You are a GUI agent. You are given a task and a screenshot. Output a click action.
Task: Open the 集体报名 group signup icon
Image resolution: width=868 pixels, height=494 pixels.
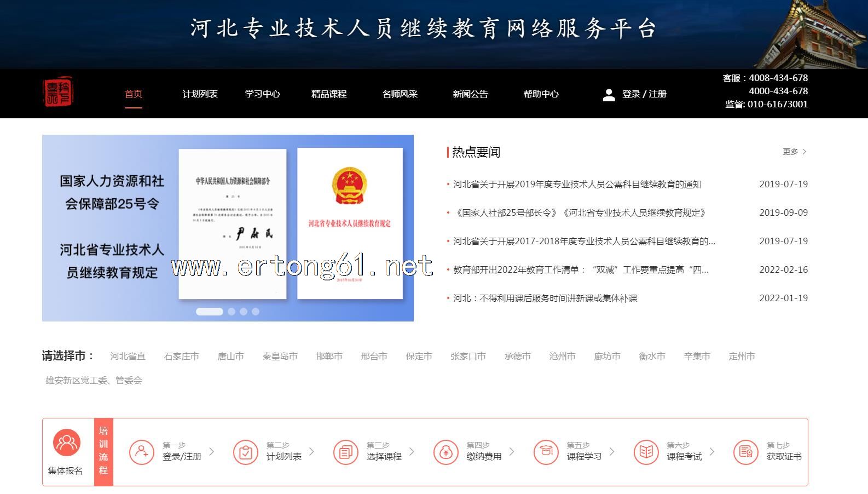tap(67, 443)
